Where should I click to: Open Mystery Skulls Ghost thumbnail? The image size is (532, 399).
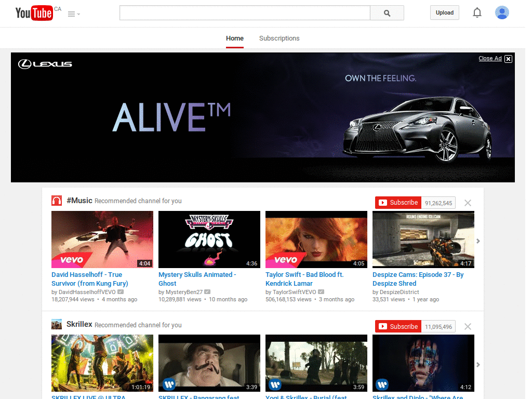[x=209, y=240]
